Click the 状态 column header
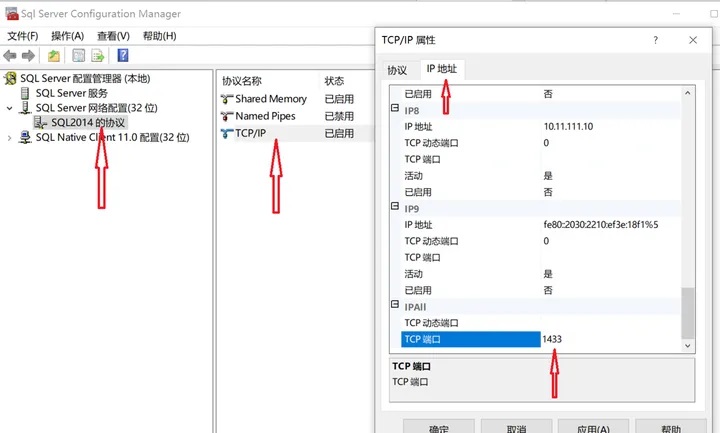Viewport: 720px width, 433px height. (334, 81)
